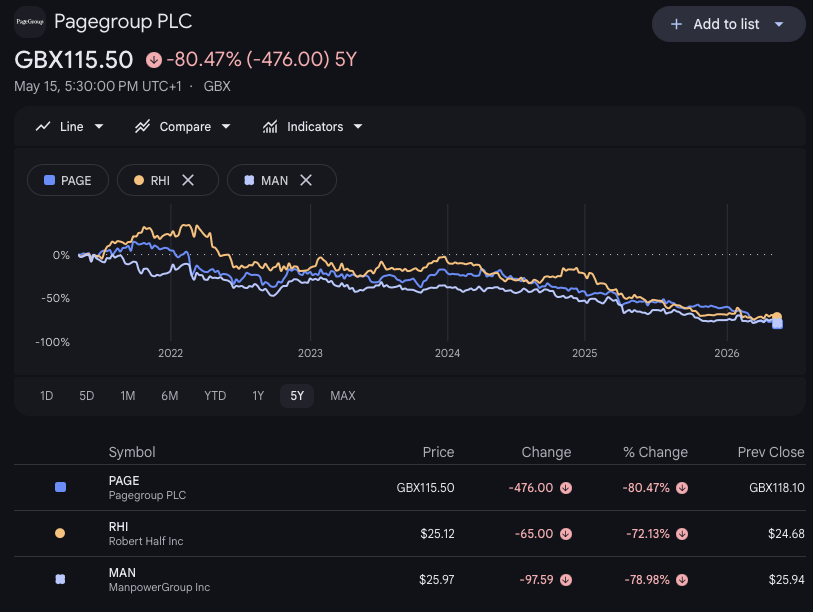Click the Change column header
Screen dimensions: 813x612
546,452
